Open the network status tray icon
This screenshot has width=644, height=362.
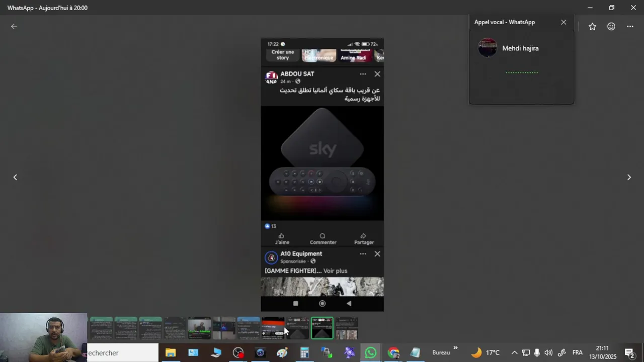526,353
